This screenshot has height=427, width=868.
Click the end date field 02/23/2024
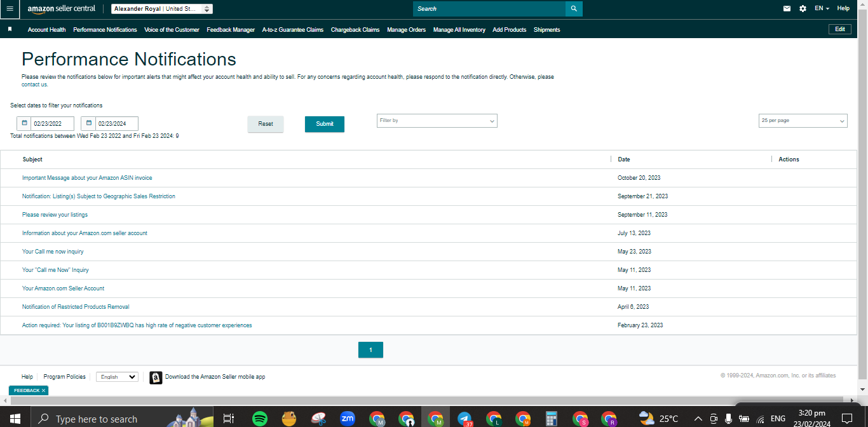(x=117, y=124)
